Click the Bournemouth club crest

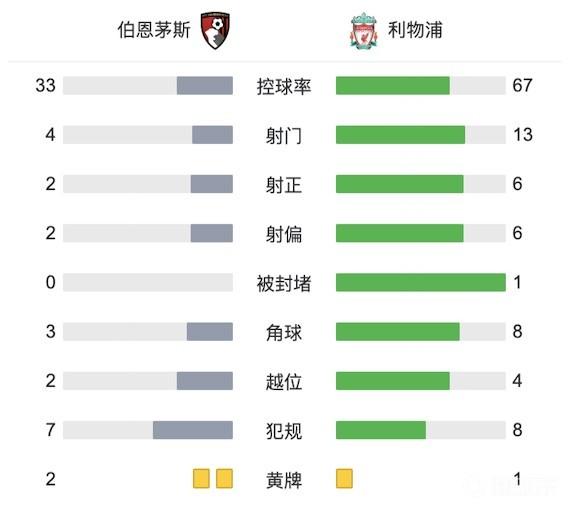(x=216, y=30)
